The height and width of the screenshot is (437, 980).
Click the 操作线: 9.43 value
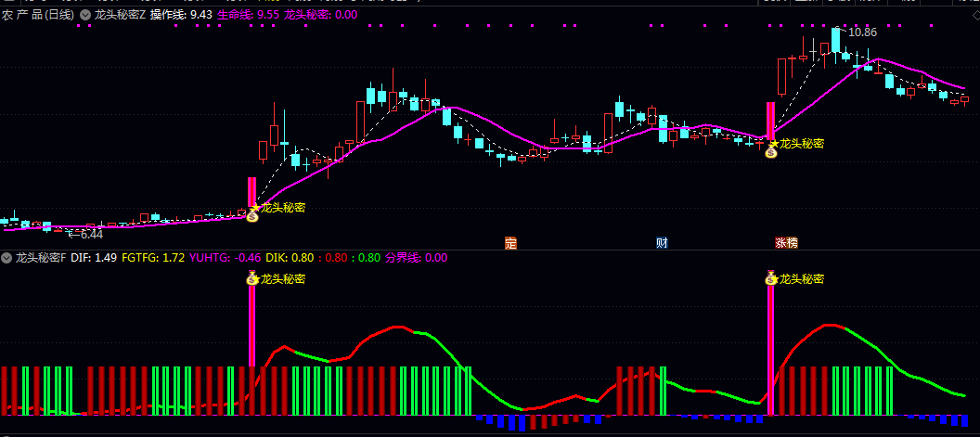pyautogui.click(x=181, y=14)
